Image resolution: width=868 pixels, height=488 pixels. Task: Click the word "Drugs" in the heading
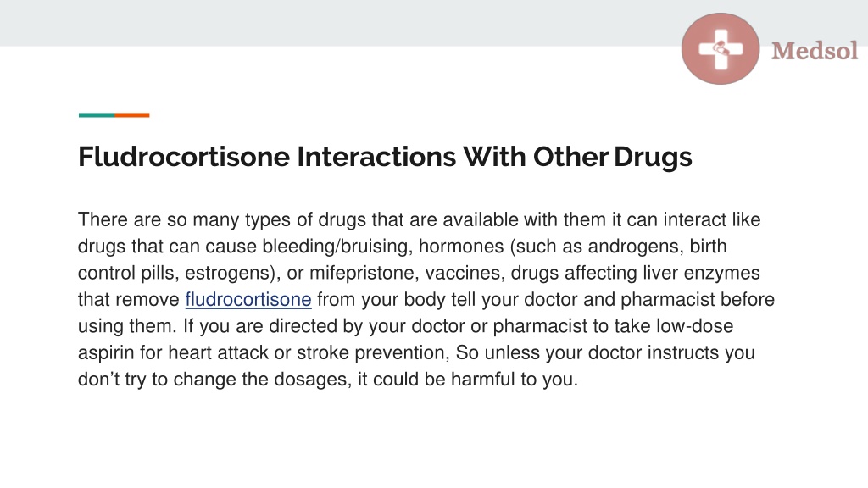653,157
